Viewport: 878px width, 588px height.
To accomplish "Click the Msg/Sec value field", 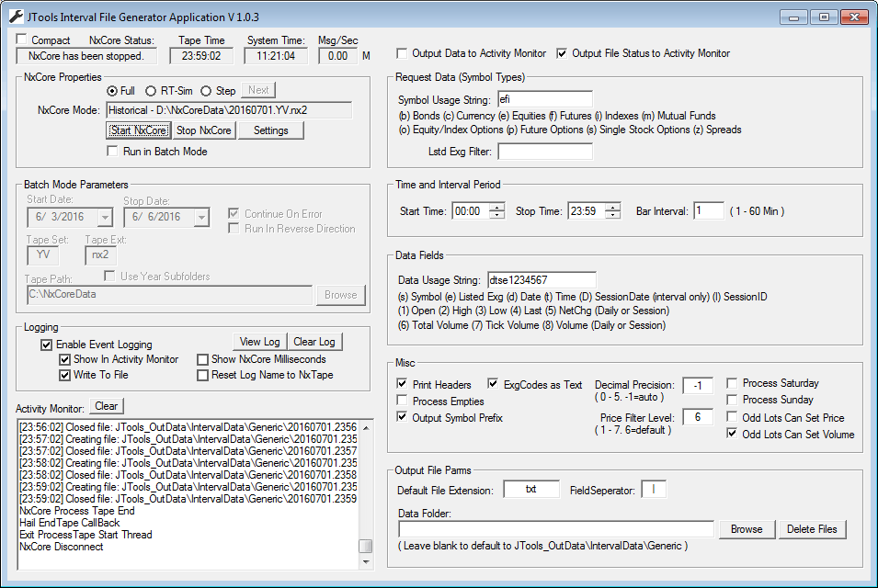I will [337, 56].
